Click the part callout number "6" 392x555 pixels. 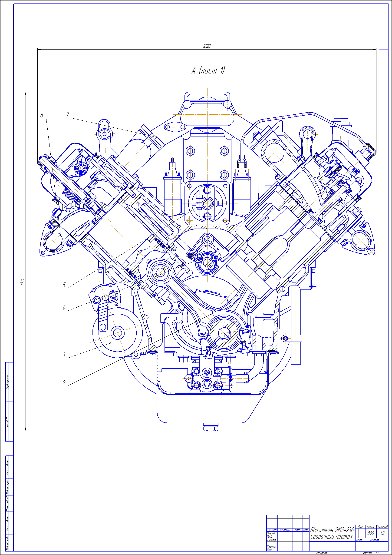tap(42, 115)
